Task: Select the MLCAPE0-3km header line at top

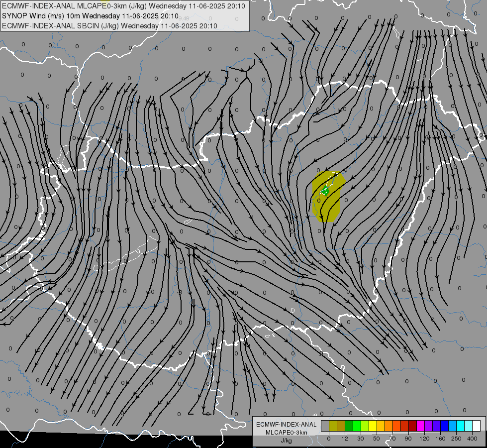Action: (x=123, y=6)
